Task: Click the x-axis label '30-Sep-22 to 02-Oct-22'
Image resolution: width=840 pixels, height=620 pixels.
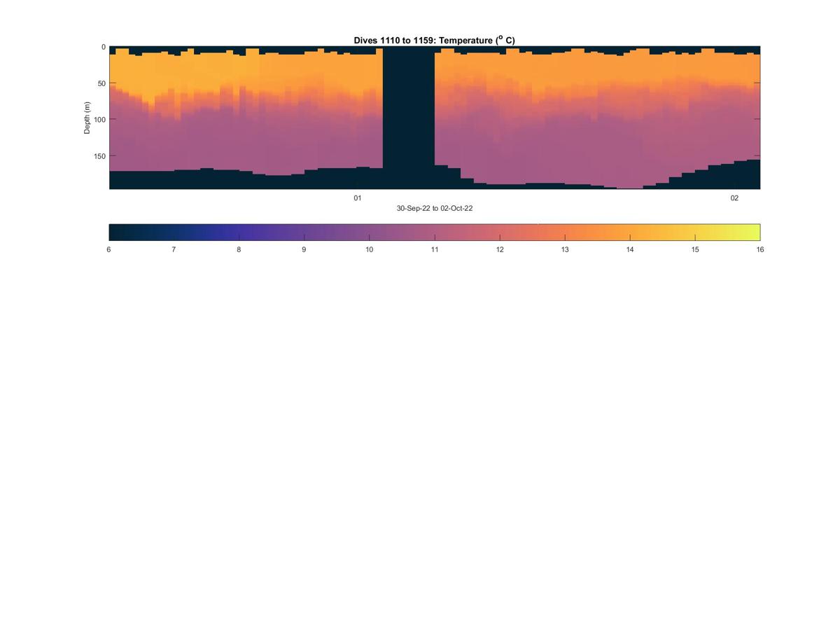Action: point(435,209)
